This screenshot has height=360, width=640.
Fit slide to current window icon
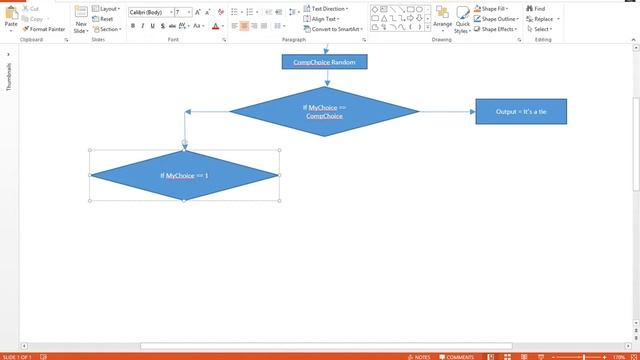click(x=634, y=357)
